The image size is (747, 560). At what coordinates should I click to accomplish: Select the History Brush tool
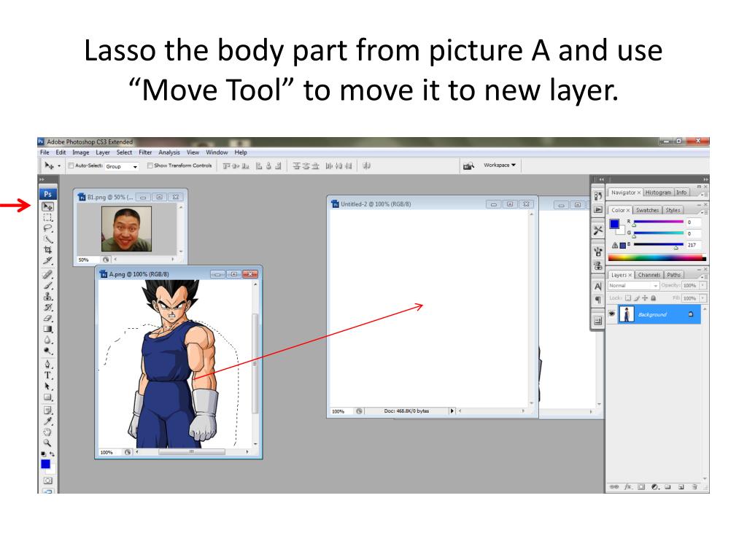[47, 307]
